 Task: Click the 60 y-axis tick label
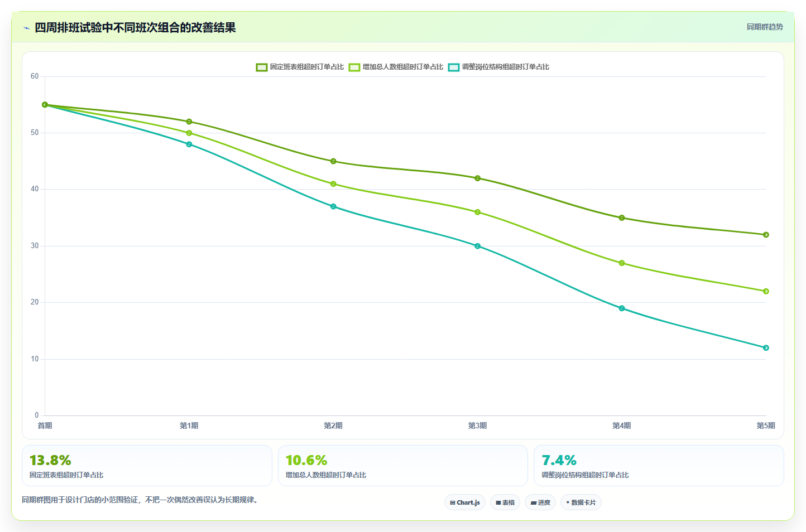pyautogui.click(x=35, y=76)
